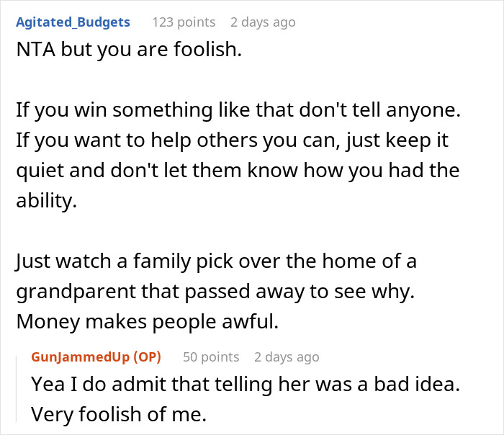The image size is (504, 435).
Task: Click the sentence 'Money makes people awful.'
Action: (146, 322)
